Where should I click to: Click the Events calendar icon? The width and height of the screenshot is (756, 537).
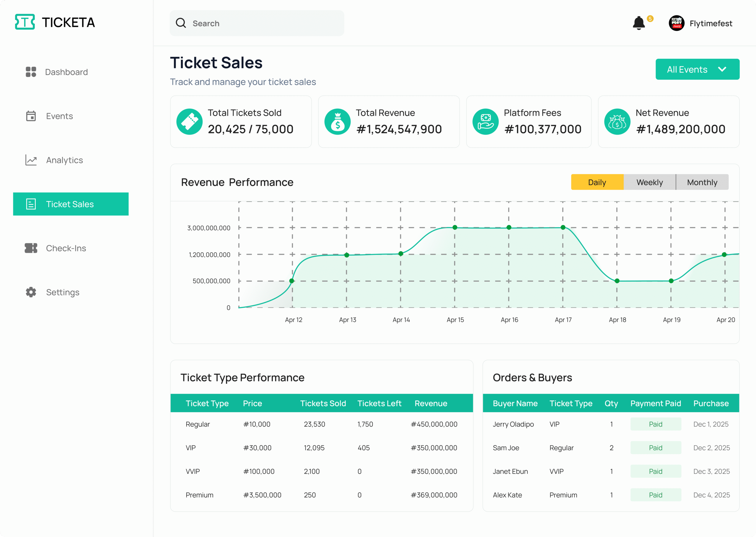(x=31, y=116)
